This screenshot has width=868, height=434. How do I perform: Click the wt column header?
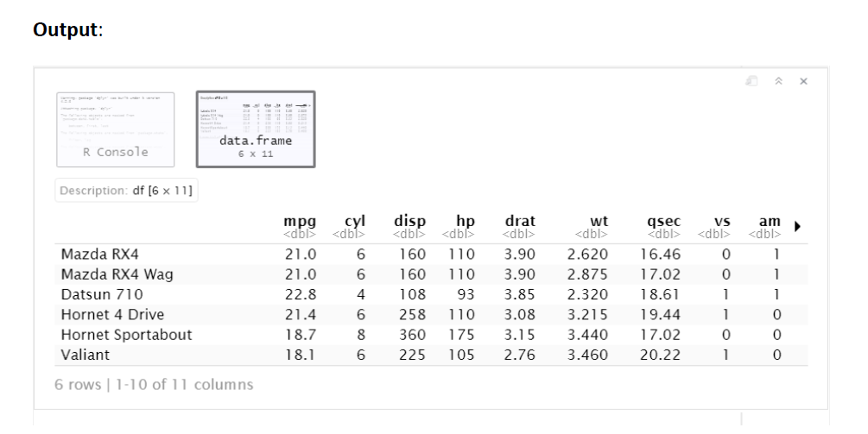click(592, 227)
